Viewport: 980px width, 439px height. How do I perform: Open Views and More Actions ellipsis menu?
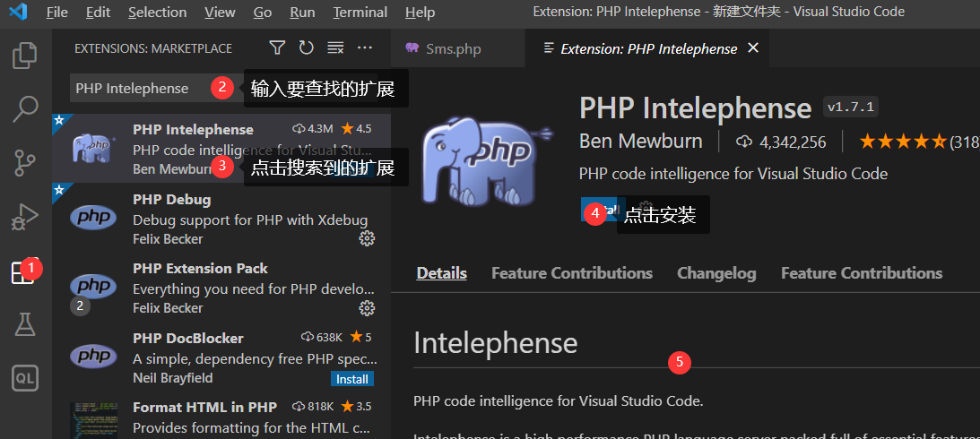[x=364, y=48]
